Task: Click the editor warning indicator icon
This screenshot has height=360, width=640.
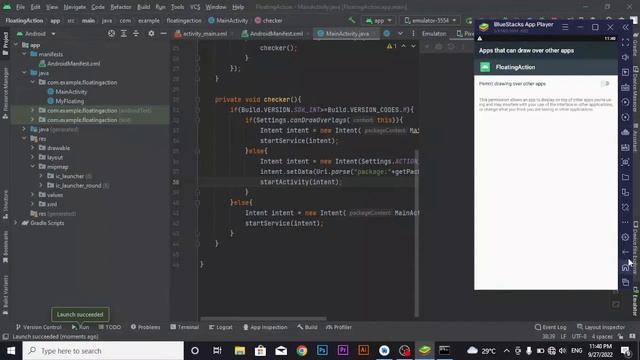Action: click(391, 46)
